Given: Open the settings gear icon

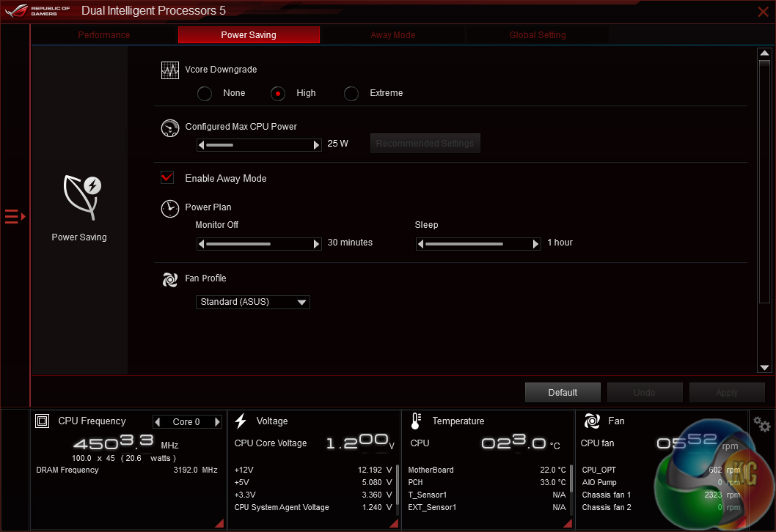Looking at the screenshot, I should click(762, 424).
